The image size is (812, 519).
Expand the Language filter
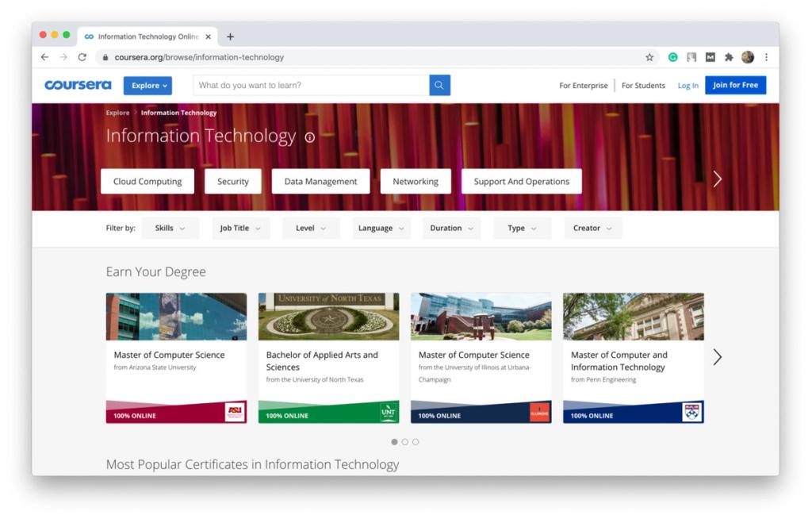pyautogui.click(x=381, y=228)
